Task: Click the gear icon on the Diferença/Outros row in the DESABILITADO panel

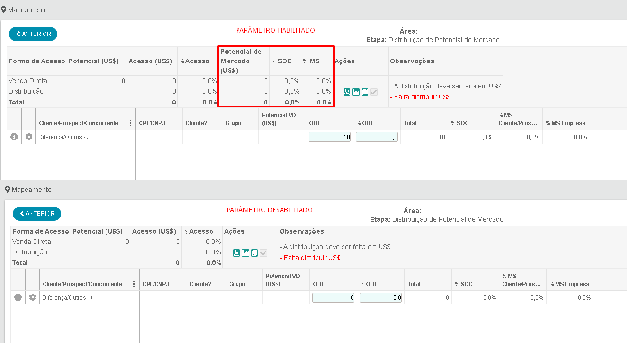Action: coord(33,297)
